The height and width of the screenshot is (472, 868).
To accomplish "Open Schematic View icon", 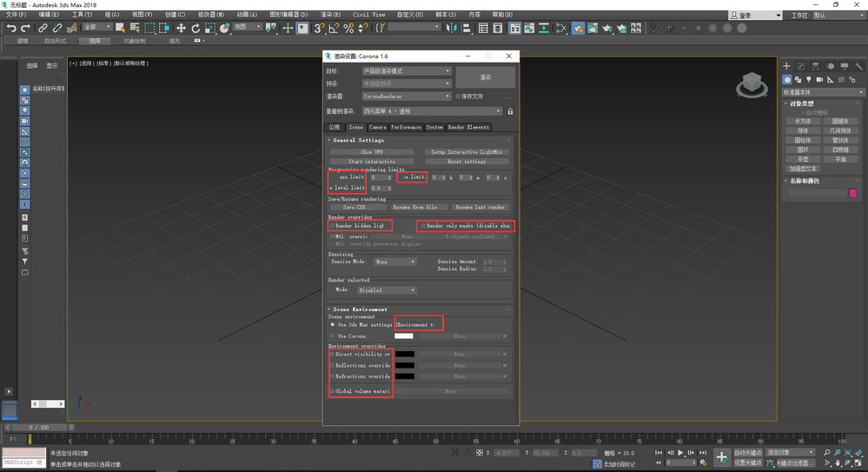I will tap(544, 28).
